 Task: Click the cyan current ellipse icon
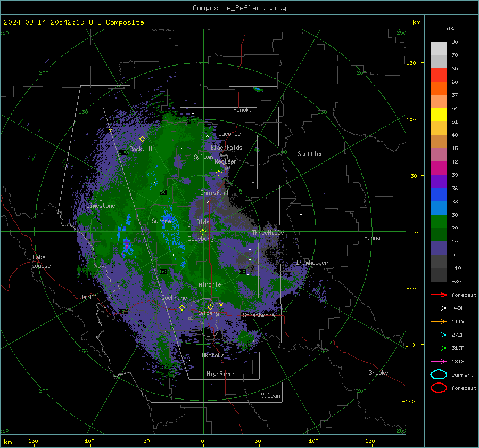coord(439,374)
